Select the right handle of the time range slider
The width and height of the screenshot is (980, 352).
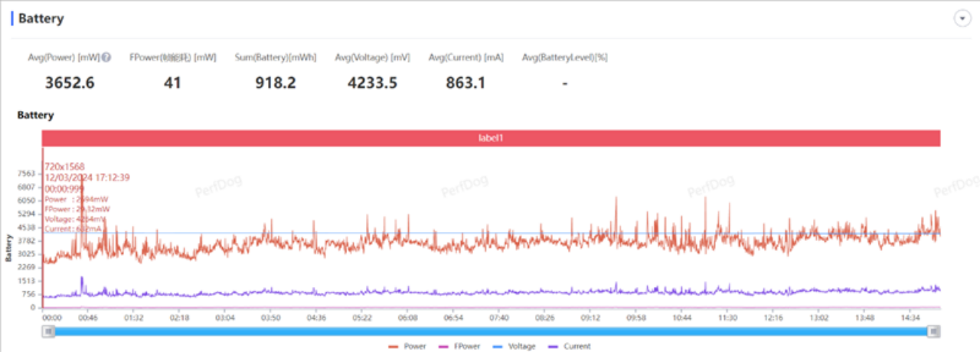point(933,331)
